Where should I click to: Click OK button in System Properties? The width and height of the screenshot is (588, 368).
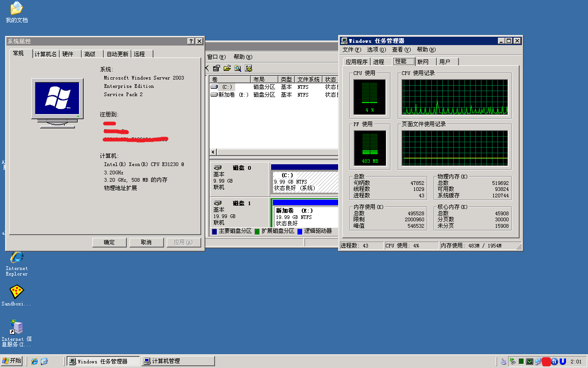pyautogui.click(x=109, y=242)
